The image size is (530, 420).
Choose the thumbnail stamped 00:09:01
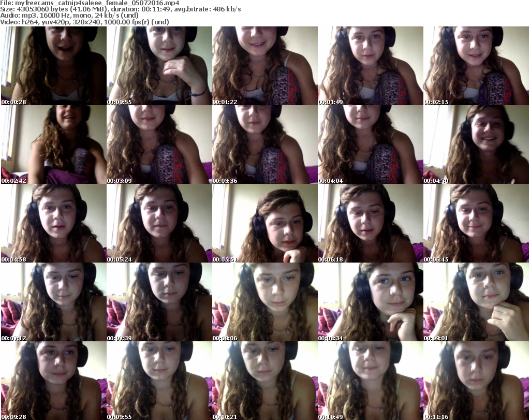point(476,302)
